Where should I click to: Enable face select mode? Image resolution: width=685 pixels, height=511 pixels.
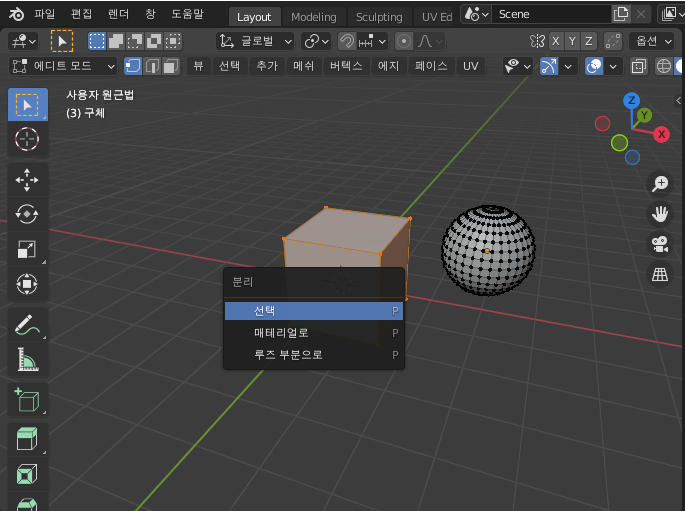point(171,66)
